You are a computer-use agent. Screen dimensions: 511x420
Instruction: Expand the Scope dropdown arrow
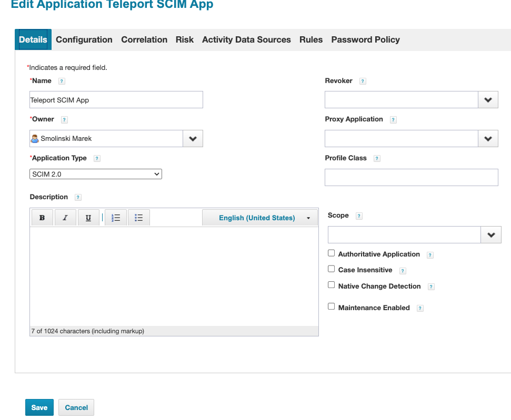click(490, 235)
